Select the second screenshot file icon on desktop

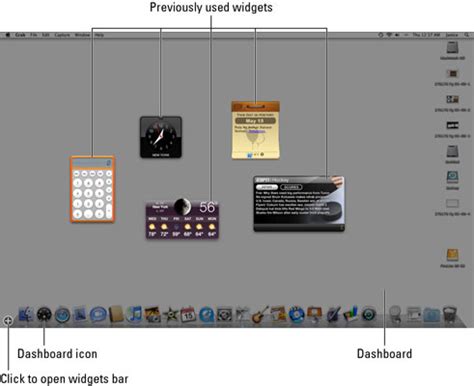point(452,99)
